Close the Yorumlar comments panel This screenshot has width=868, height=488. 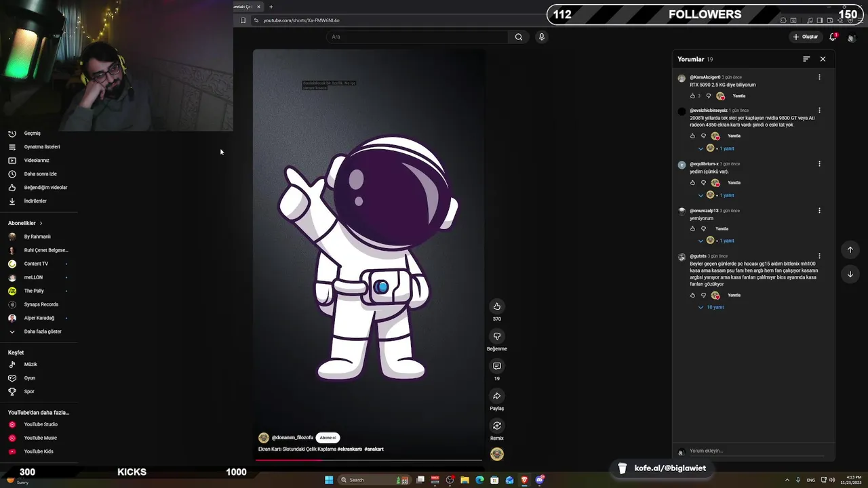(823, 59)
